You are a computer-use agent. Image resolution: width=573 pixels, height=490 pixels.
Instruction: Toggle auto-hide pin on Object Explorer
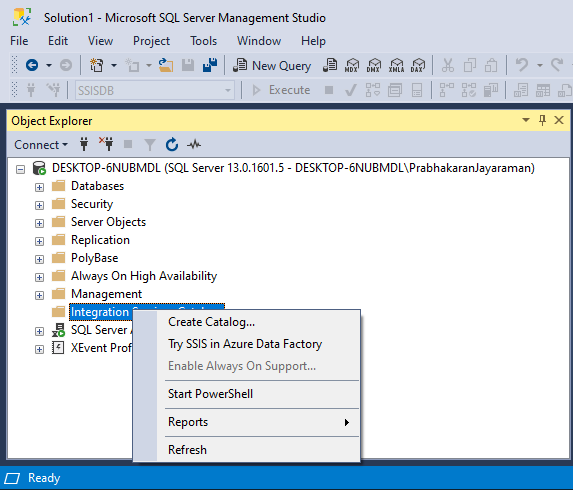[x=542, y=120]
